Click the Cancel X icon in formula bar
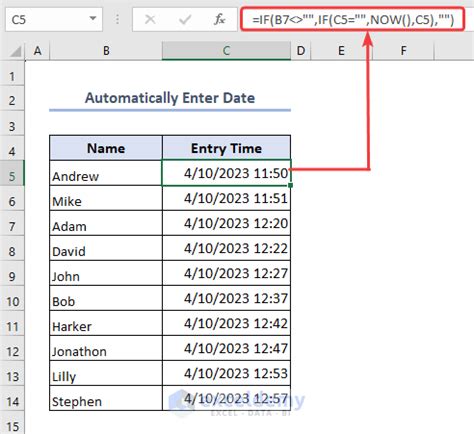 pyautogui.click(x=150, y=20)
